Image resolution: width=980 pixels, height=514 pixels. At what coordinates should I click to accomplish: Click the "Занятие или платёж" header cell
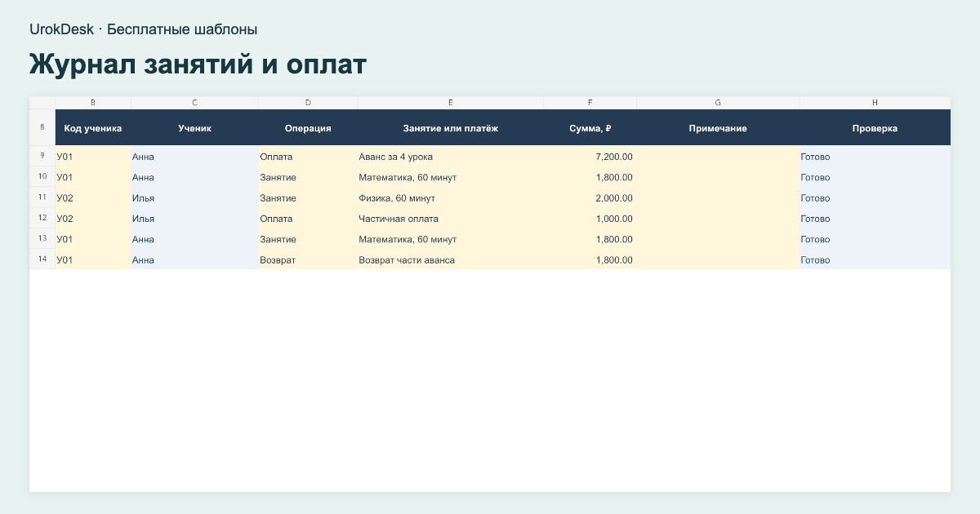click(x=451, y=128)
